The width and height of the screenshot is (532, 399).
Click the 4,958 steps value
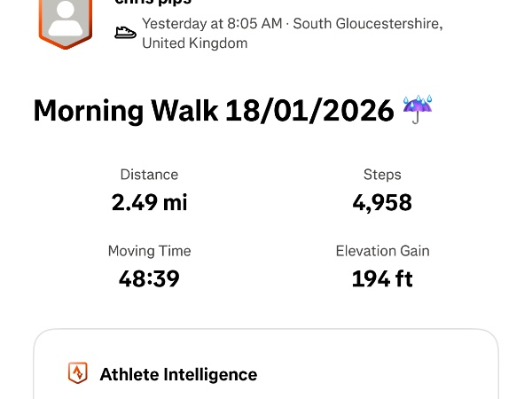point(382,202)
